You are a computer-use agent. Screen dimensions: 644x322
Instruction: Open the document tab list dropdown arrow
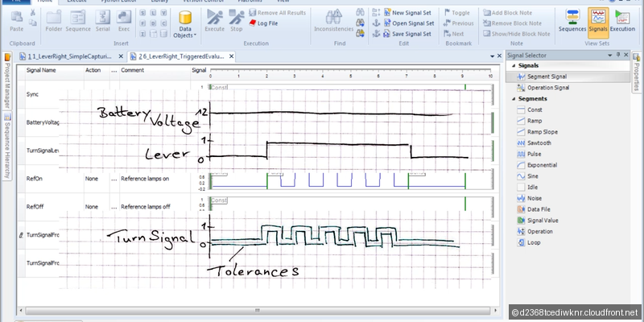coord(492,56)
